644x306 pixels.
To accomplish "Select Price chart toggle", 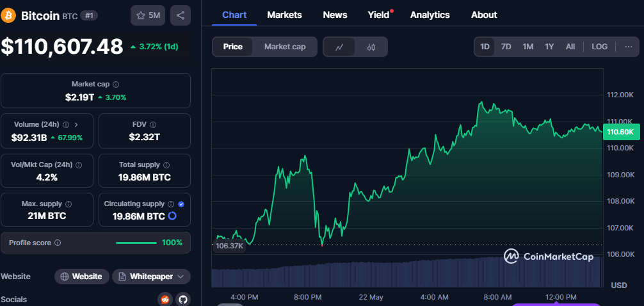I will (x=233, y=47).
